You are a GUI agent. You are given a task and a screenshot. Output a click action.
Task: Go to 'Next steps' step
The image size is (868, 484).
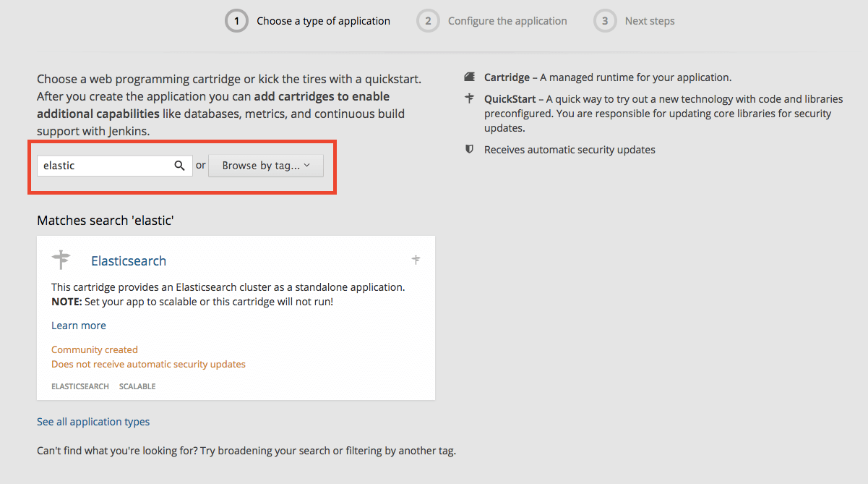[650, 21]
